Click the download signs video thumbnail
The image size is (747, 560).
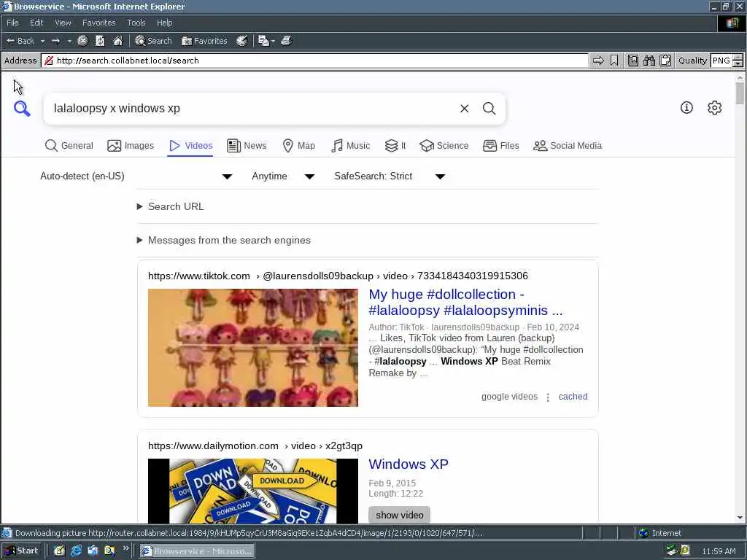click(x=253, y=491)
